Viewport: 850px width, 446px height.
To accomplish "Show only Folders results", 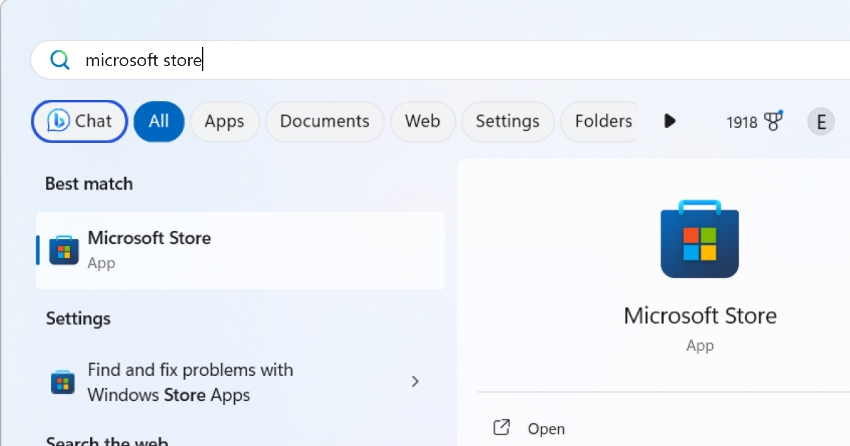I will click(602, 121).
